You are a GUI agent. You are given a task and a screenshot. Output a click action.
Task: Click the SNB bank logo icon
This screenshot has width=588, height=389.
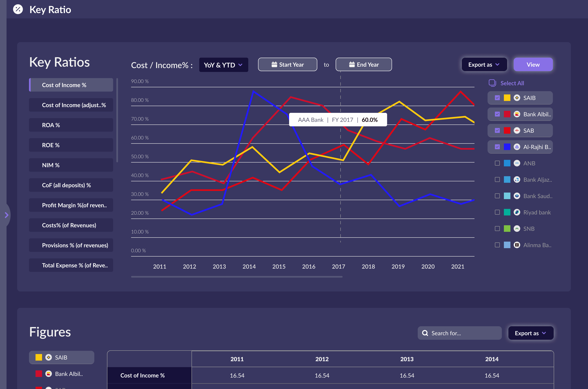(x=517, y=229)
